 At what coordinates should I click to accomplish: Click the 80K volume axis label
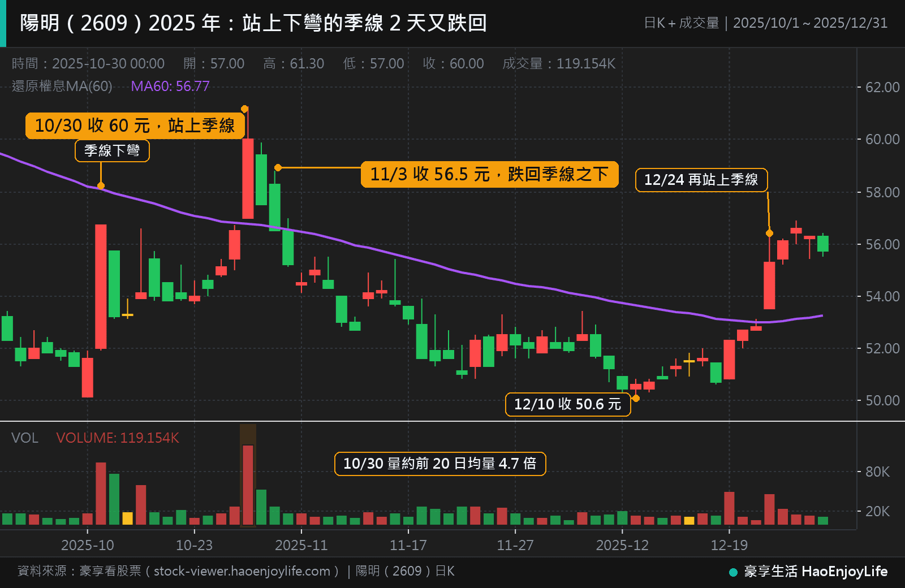(x=877, y=472)
